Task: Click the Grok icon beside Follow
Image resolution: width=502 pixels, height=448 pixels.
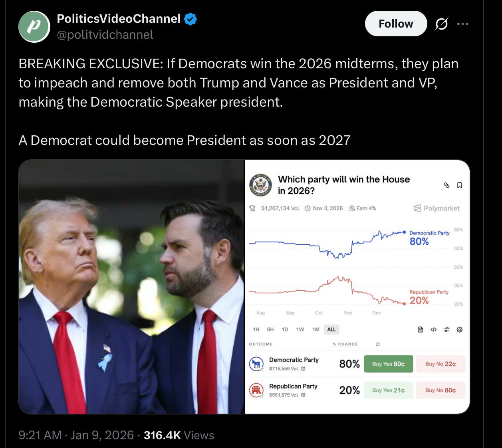Action: click(441, 24)
